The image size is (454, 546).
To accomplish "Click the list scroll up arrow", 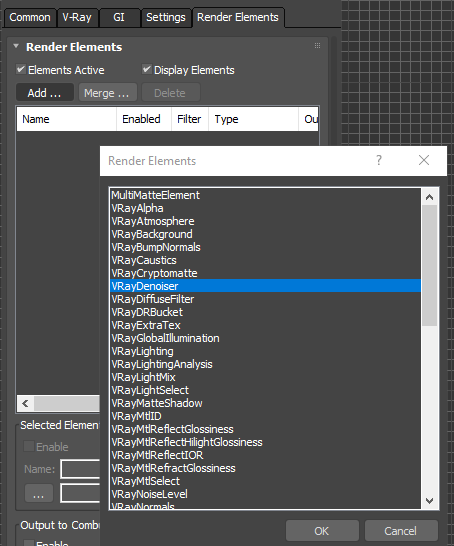I will (x=429, y=197).
